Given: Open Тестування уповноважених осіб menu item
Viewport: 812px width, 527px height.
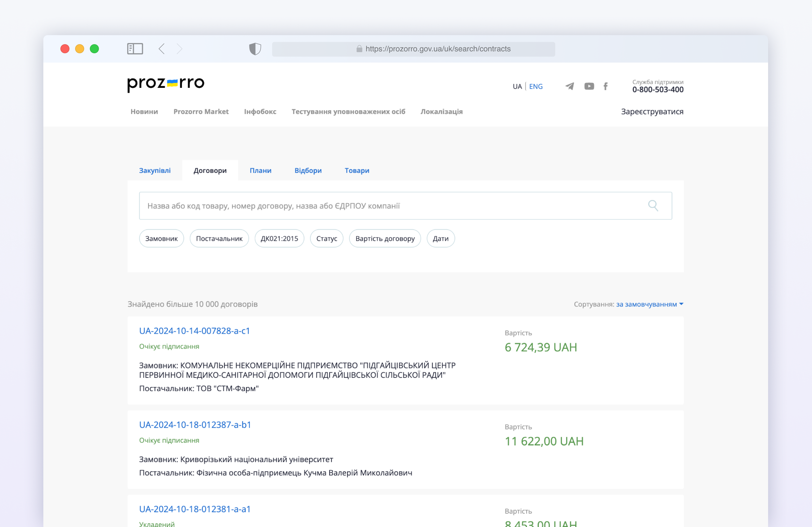Looking at the screenshot, I should [x=348, y=112].
